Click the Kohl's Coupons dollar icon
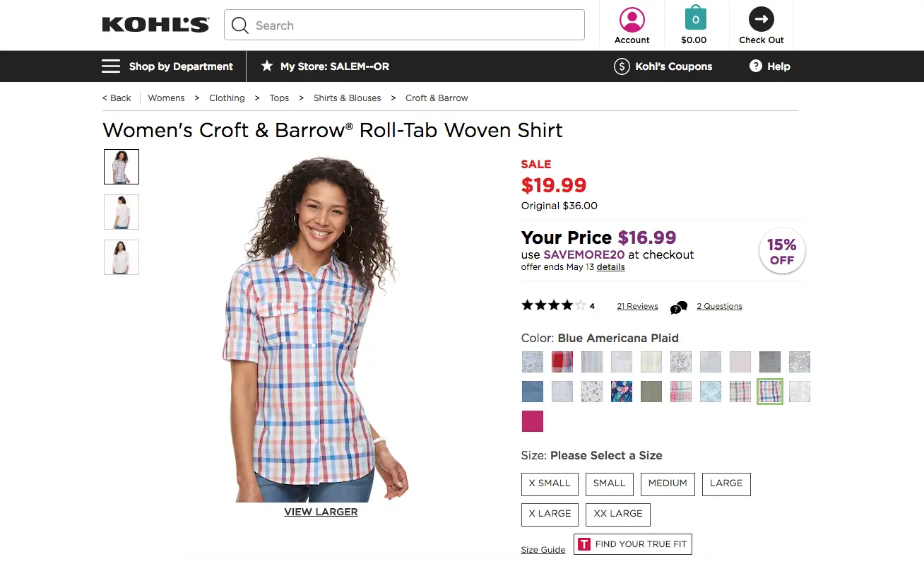This screenshot has width=924, height=564. [622, 66]
